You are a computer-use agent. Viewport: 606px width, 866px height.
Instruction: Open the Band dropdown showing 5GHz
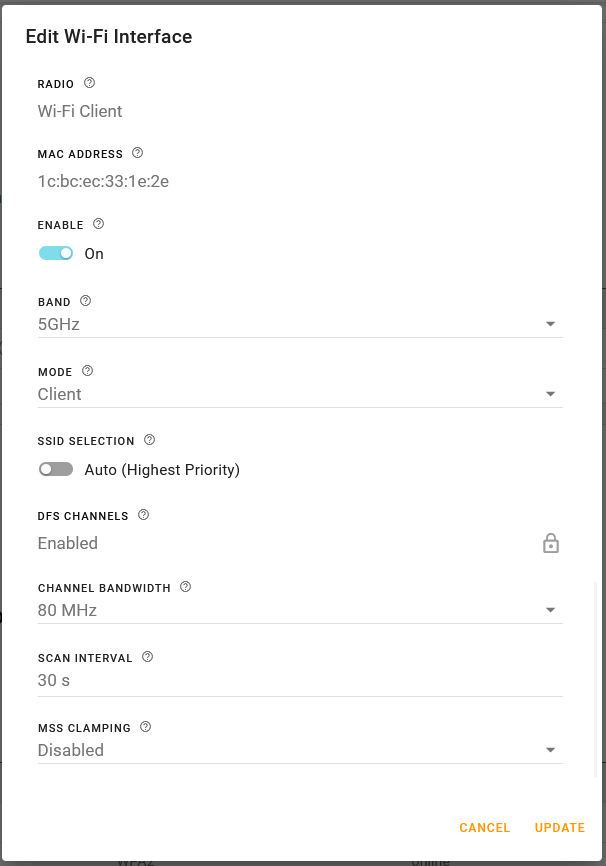299,324
